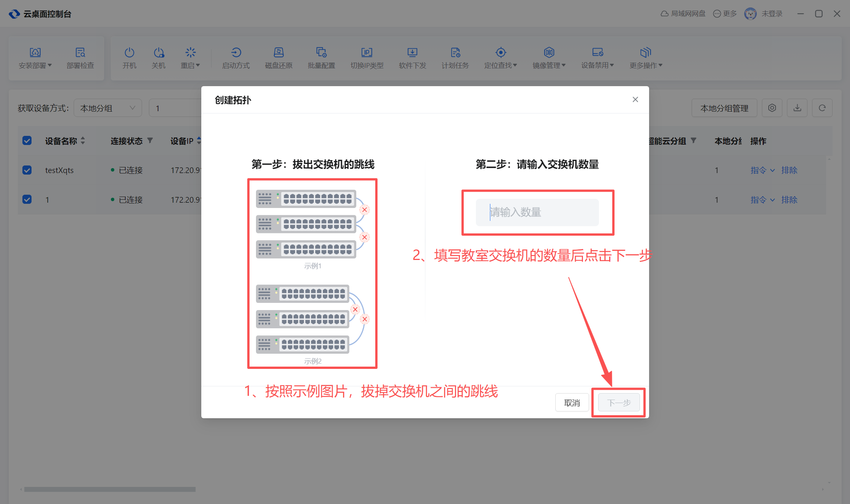Click the 批量配置 batch config icon
Viewport: 850px width, 504px height.
pos(321,53)
